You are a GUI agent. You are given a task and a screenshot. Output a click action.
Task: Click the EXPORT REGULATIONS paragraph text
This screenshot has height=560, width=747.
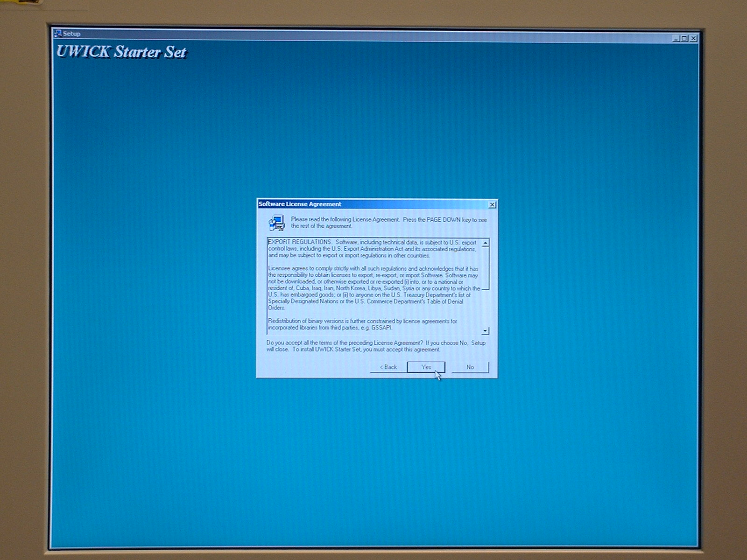pos(372,249)
